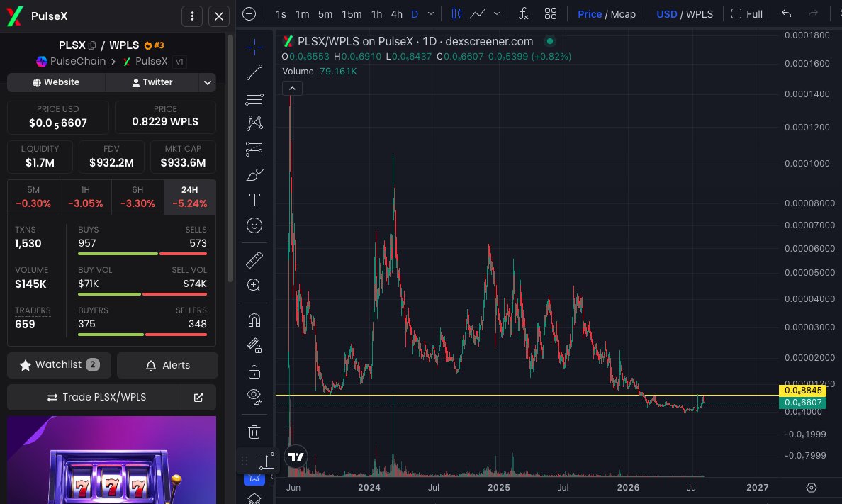Select the trend line drawing tool
The width and height of the screenshot is (842, 504).
pos(254,72)
